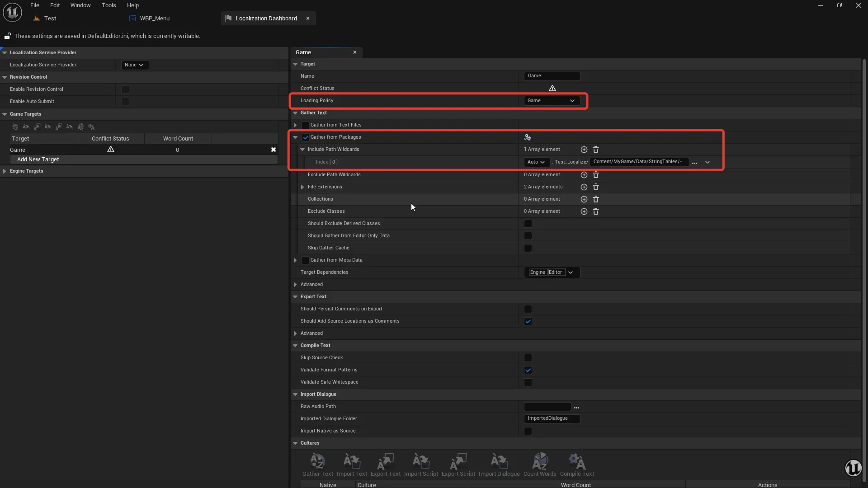The width and height of the screenshot is (868, 488).
Task: Click the large Export Text button under Cultures
Action: (386, 465)
